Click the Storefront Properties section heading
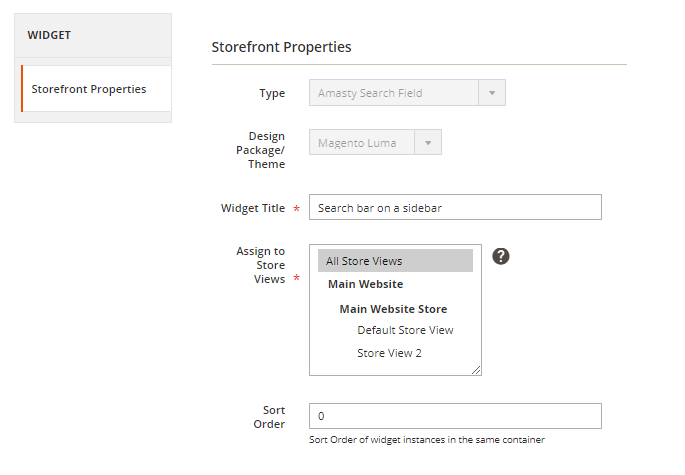685x475 pixels. click(281, 47)
